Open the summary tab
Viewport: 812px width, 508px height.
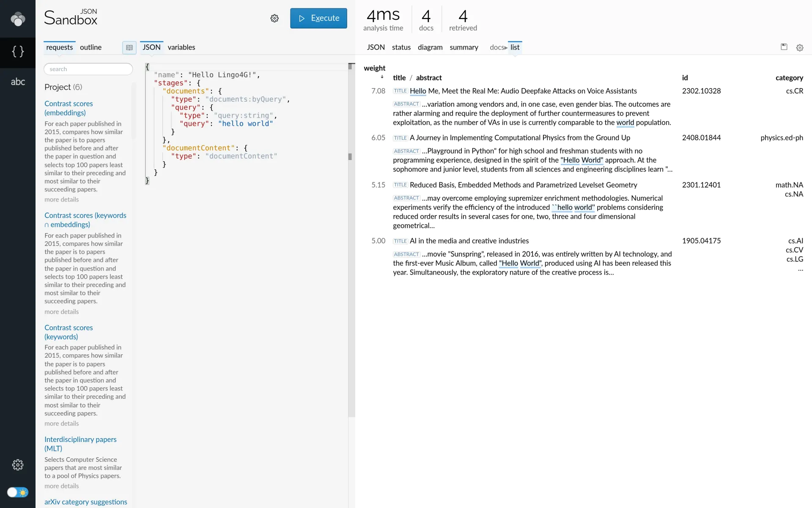point(464,47)
